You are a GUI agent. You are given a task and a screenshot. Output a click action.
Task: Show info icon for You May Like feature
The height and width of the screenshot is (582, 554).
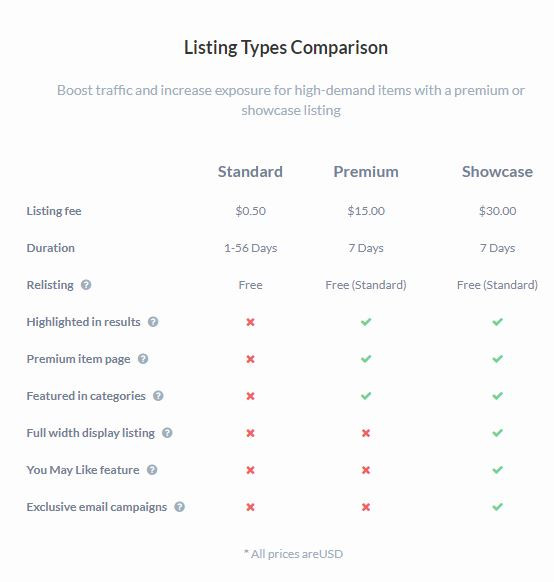click(152, 470)
